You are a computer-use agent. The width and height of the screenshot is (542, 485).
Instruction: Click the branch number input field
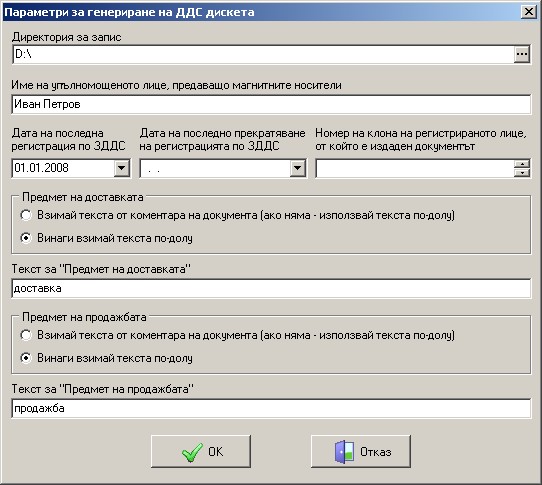(x=415, y=168)
